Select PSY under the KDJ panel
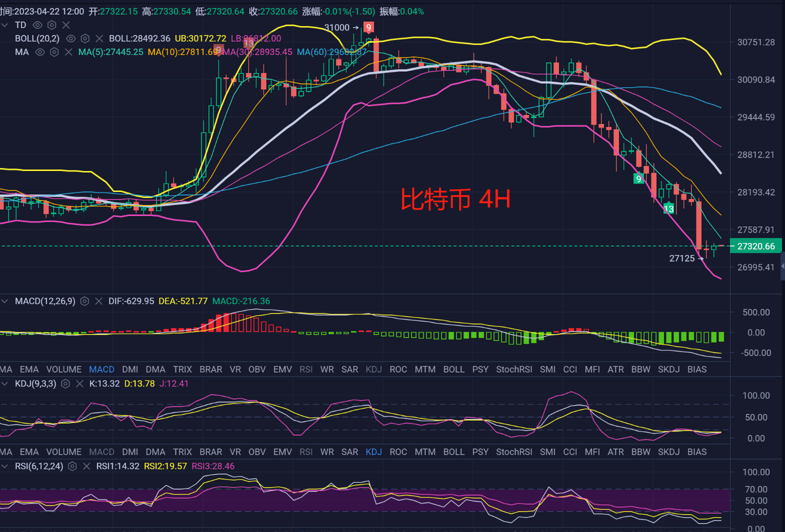Image resolution: width=785 pixels, height=532 pixels. point(480,452)
